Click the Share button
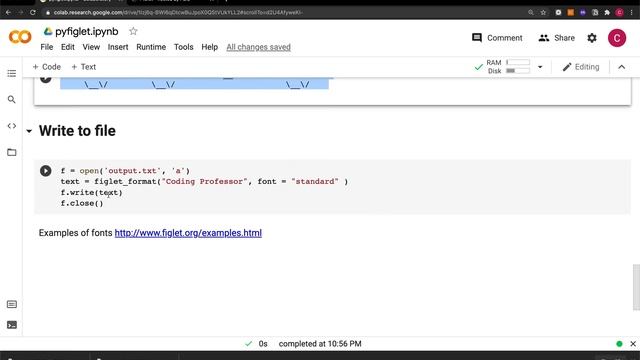Viewport: 640px width, 360px height. [556, 38]
